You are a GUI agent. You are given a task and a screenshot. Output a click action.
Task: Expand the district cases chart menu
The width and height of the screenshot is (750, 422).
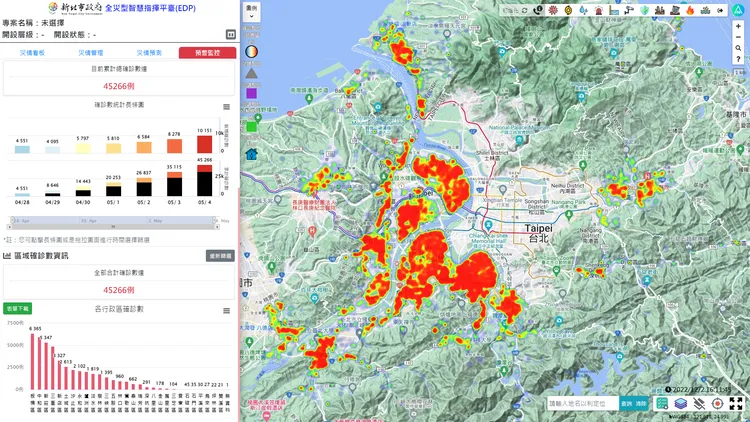pyautogui.click(x=227, y=311)
